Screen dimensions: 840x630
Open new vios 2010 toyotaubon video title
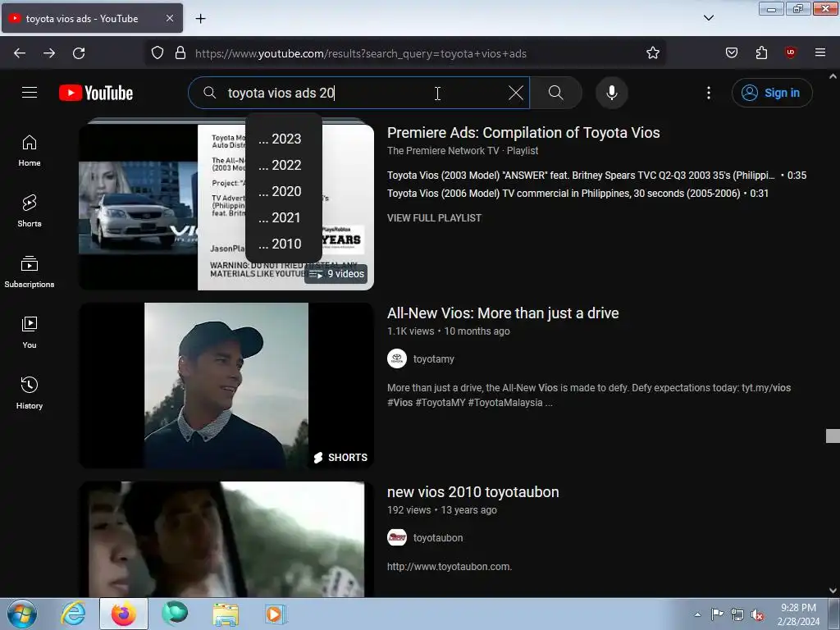472,492
